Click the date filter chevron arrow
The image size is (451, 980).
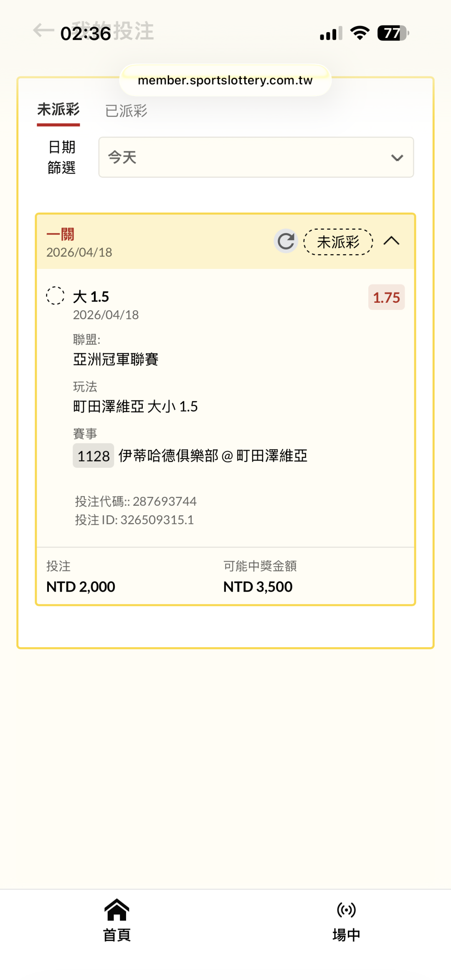pyautogui.click(x=397, y=158)
